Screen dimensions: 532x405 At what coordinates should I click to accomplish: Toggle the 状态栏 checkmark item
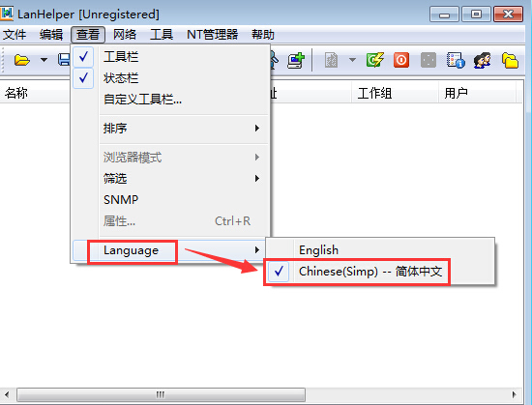coord(170,78)
